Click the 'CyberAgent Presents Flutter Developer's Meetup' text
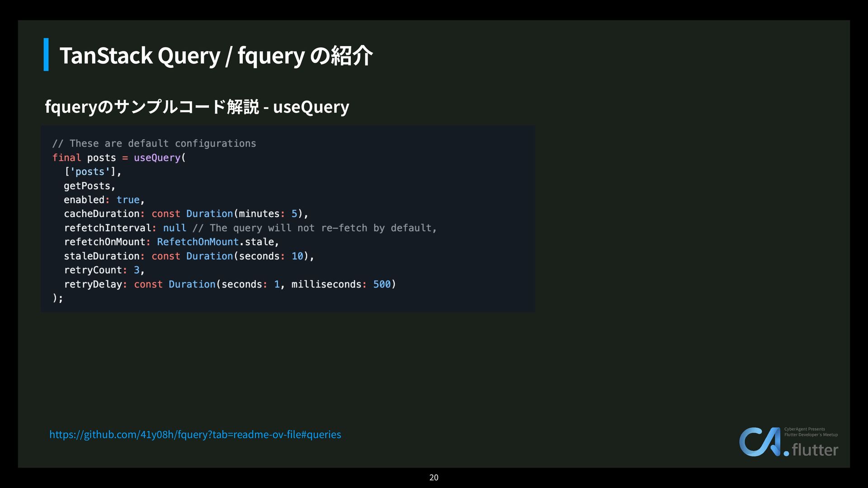Image resolution: width=868 pixels, height=488 pixels. pyautogui.click(x=811, y=432)
